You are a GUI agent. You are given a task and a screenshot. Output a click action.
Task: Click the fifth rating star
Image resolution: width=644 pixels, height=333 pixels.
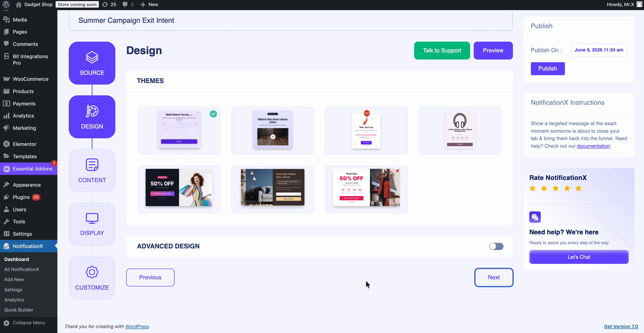coord(578,188)
